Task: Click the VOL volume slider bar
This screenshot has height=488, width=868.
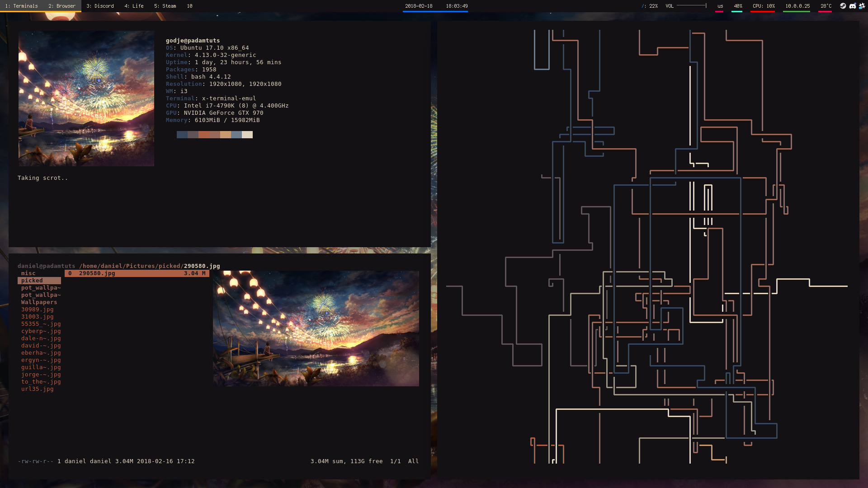Action: [x=691, y=6]
